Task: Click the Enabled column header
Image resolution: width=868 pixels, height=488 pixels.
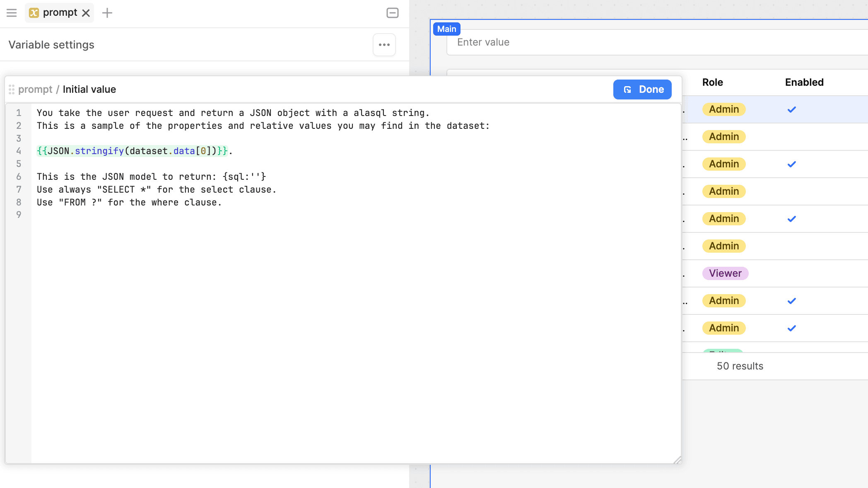Action: pyautogui.click(x=804, y=82)
